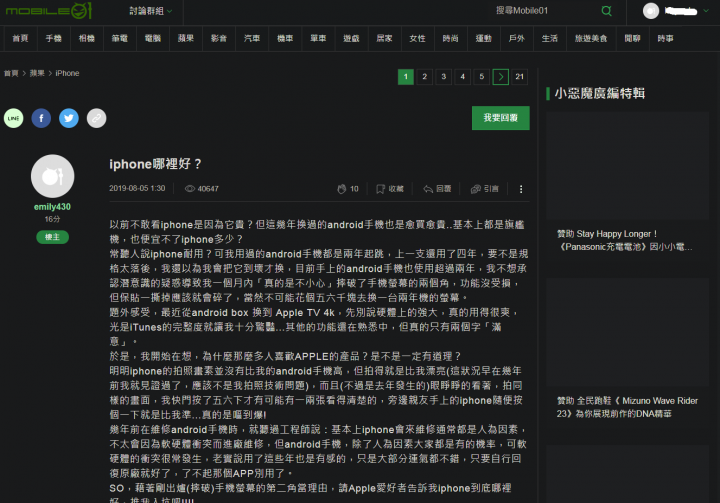Viewport: 720px width, 503px height.
Task: Go to next page arrow
Action: point(501,77)
